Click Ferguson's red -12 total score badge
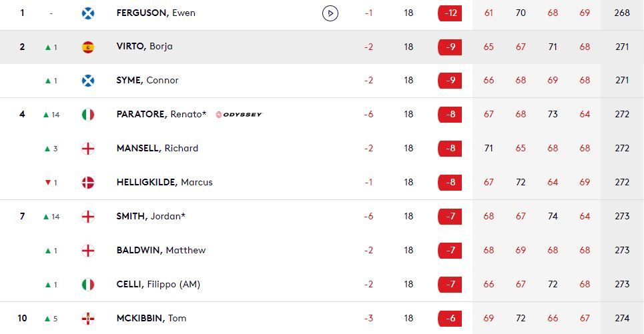 pyautogui.click(x=450, y=13)
